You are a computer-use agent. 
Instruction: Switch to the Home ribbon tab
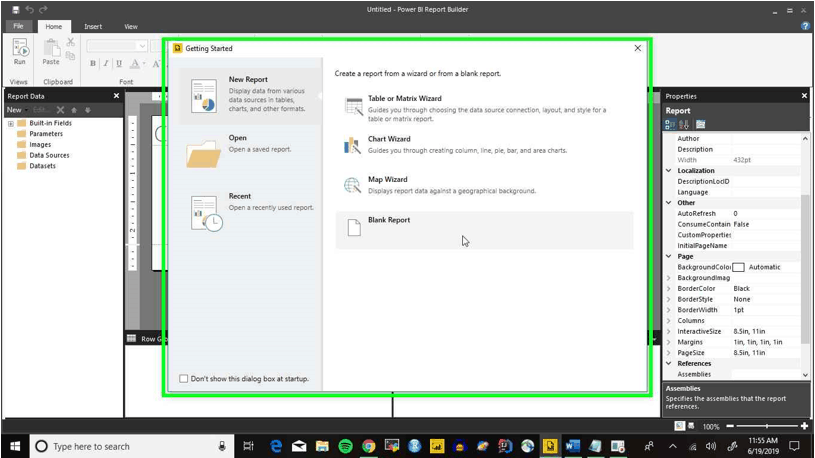coord(54,27)
